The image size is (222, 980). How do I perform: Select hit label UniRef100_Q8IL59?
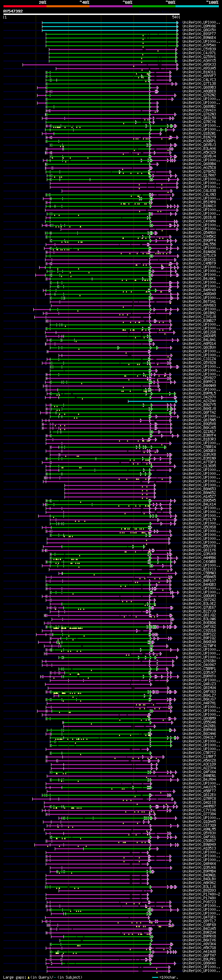[x=199, y=118]
